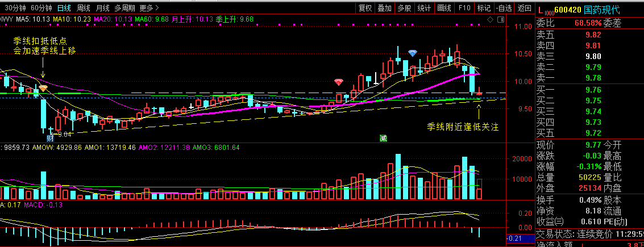Click the orange gem marker near the arrow
The height and width of the screenshot is (247, 644).
(43, 88)
